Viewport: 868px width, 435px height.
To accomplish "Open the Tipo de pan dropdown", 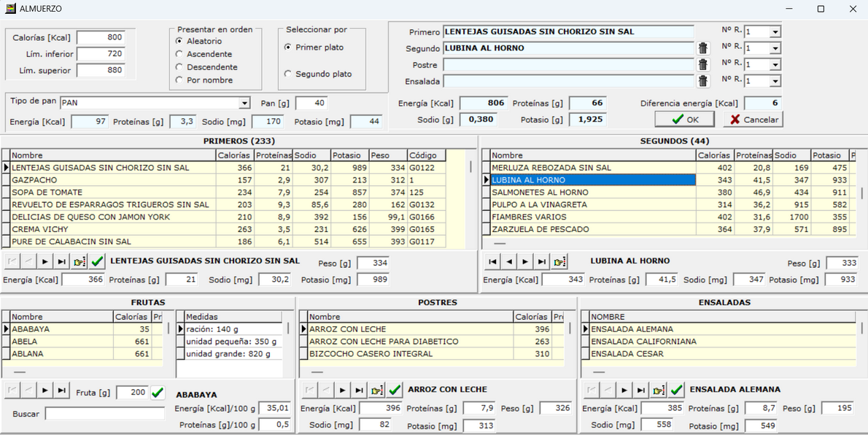I will (244, 104).
